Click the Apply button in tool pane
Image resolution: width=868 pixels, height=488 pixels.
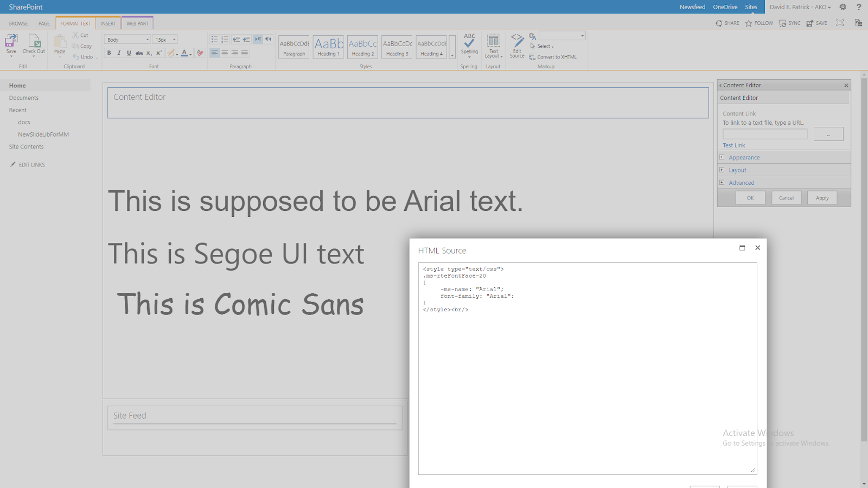pyautogui.click(x=822, y=198)
